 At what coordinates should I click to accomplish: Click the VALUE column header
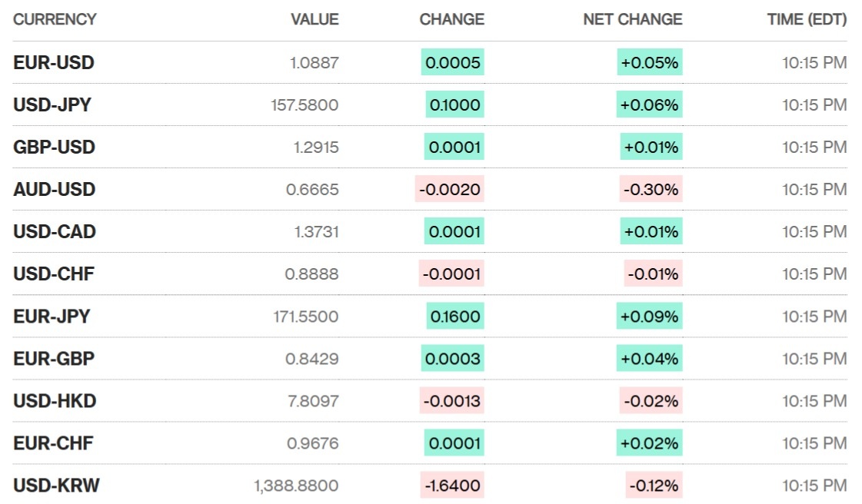coord(315,20)
